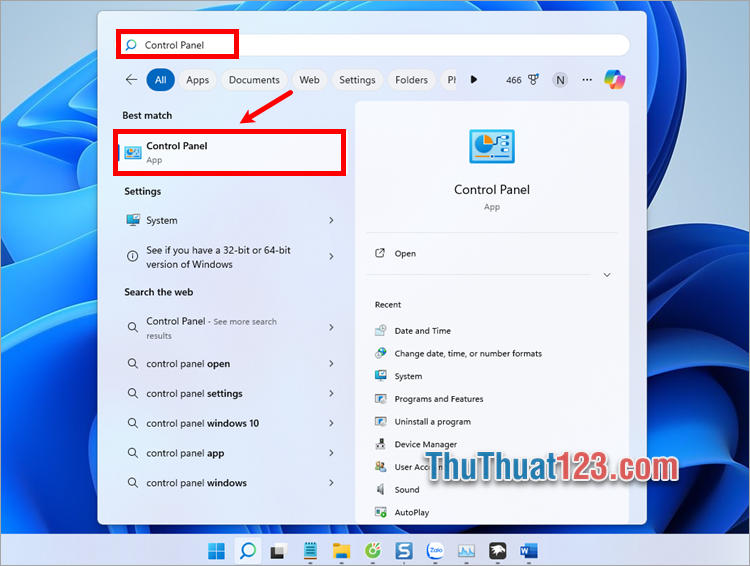750x566 pixels.
Task: Click the Date and Time clock icon
Action: pos(381,330)
